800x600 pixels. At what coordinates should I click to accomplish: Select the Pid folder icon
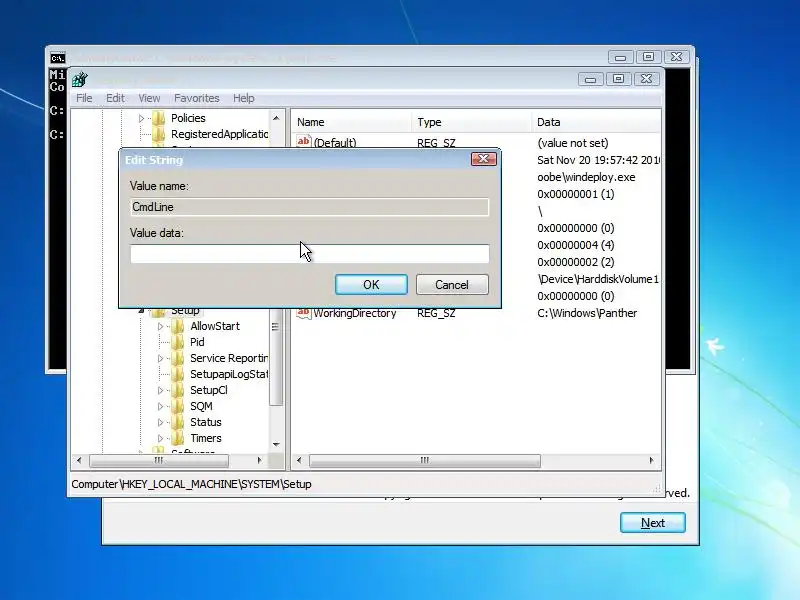178,342
